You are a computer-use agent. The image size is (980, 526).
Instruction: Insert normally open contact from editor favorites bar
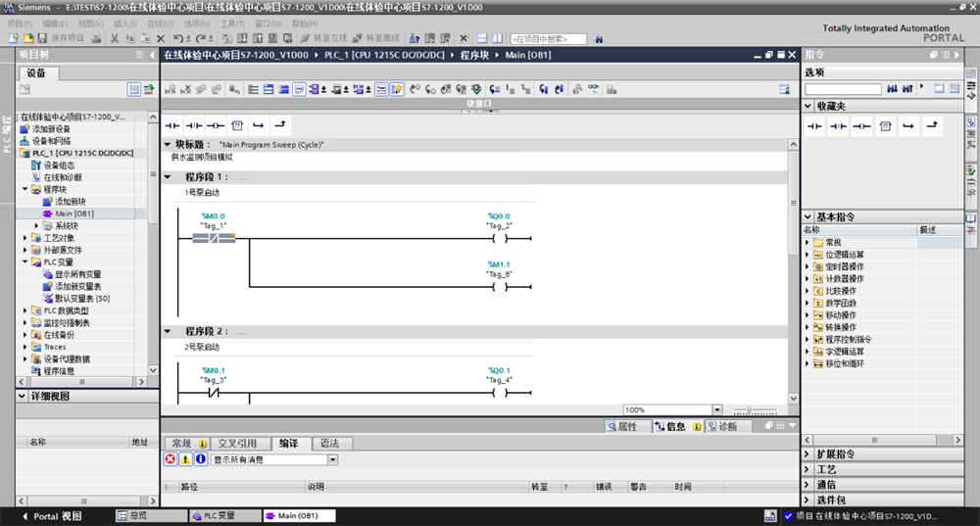(x=172, y=125)
